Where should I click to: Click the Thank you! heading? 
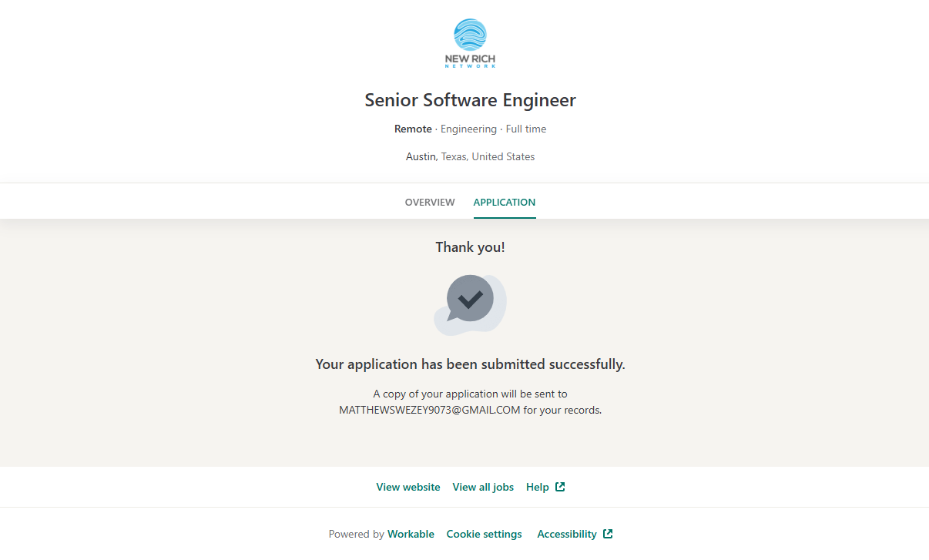pos(470,247)
